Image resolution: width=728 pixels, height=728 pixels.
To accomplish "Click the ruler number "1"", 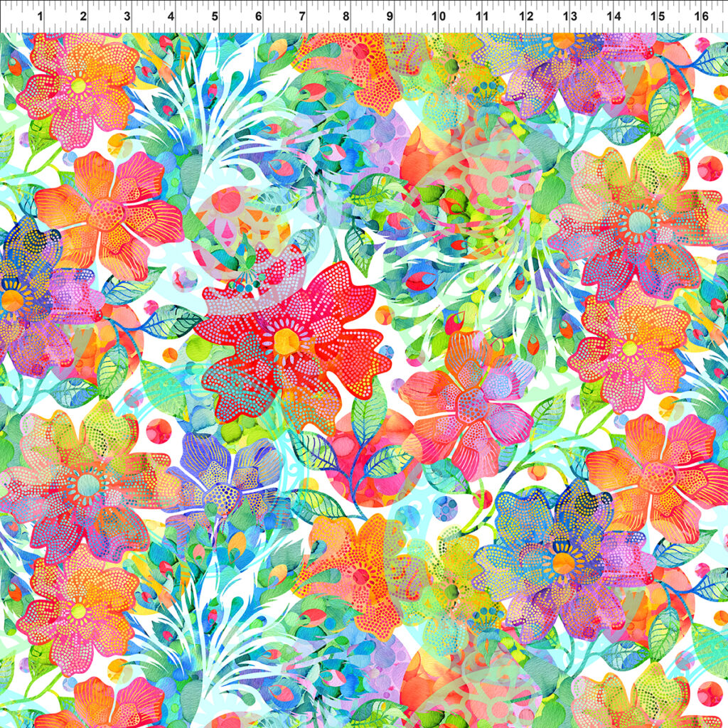I will pyautogui.click(x=41, y=16).
